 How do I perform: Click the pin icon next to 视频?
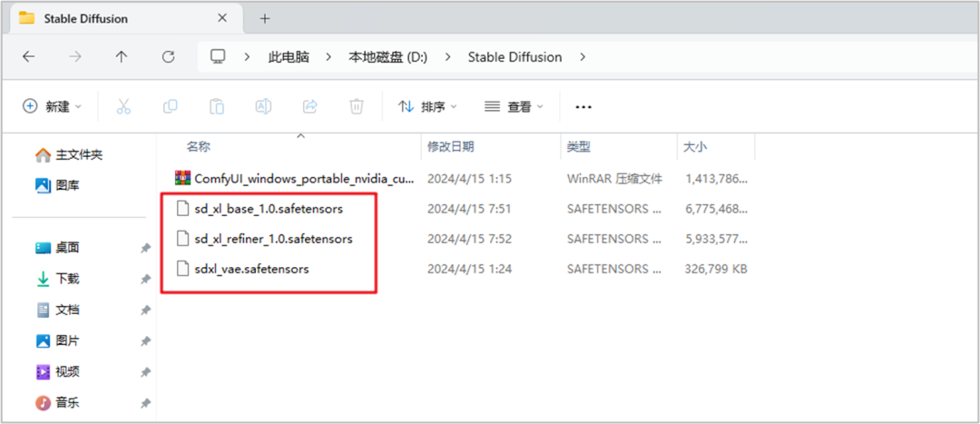tap(145, 373)
